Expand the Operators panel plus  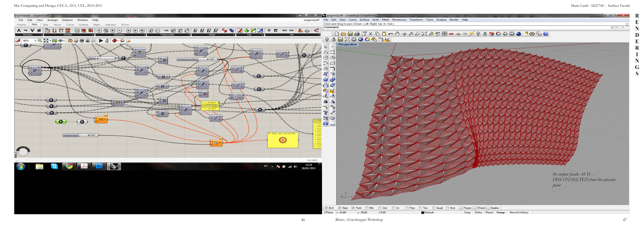pos(144,35)
